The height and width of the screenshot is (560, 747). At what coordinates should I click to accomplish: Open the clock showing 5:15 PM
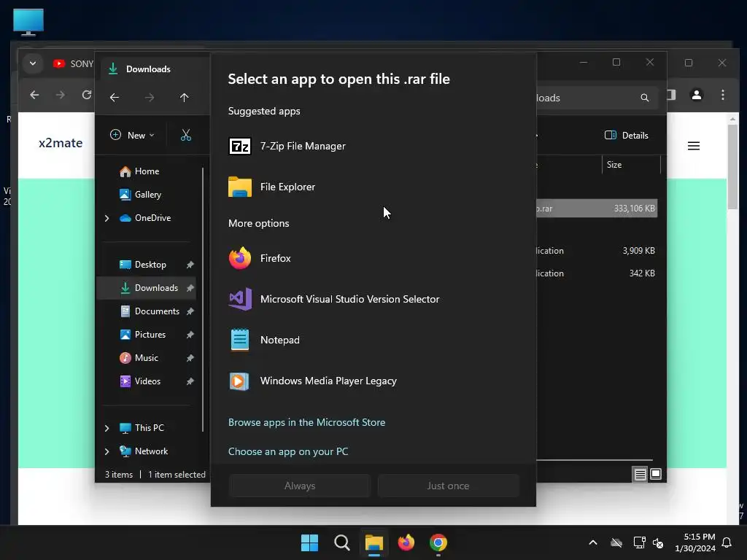pos(695,542)
